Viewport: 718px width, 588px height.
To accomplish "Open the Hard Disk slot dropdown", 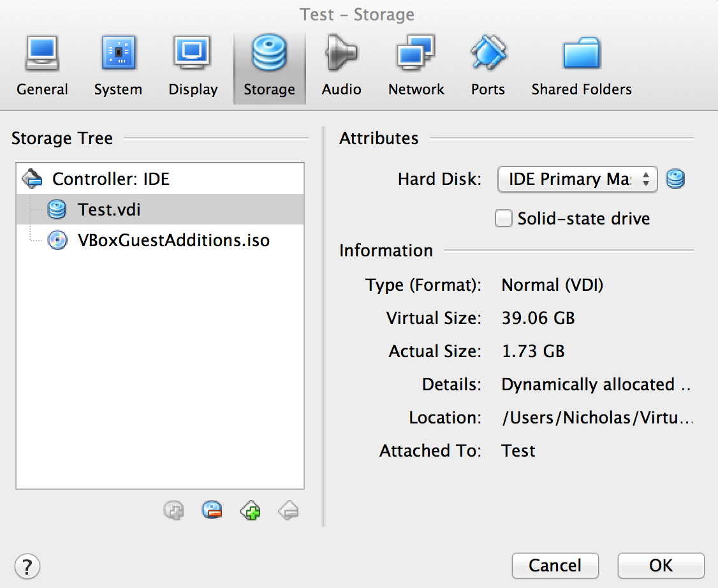I will [x=576, y=179].
